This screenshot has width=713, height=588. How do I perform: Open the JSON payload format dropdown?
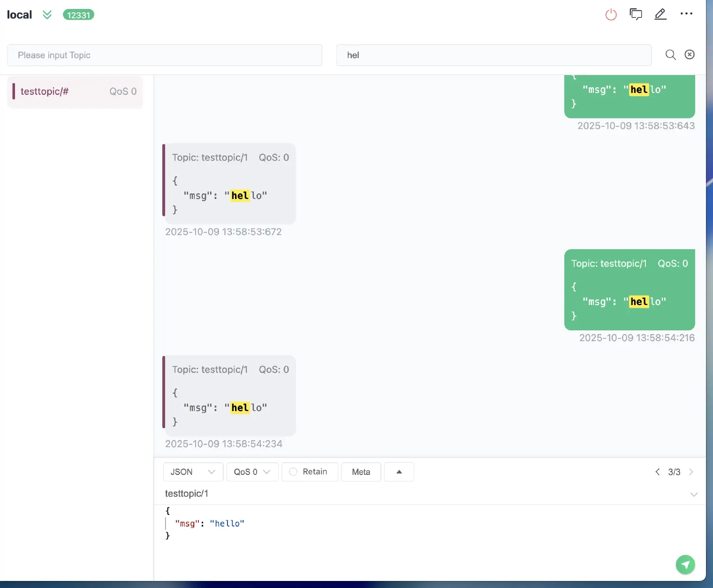[193, 472]
